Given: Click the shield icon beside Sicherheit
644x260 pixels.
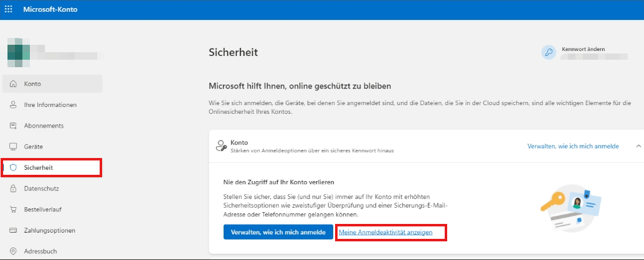Looking at the screenshot, I should pyautogui.click(x=13, y=167).
